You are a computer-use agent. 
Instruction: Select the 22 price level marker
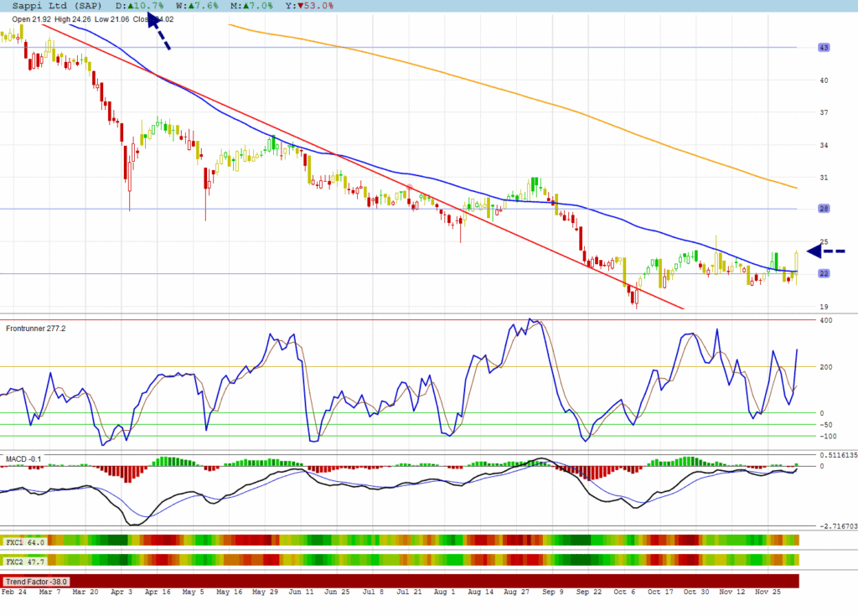pyautogui.click(x=824, y=273)
